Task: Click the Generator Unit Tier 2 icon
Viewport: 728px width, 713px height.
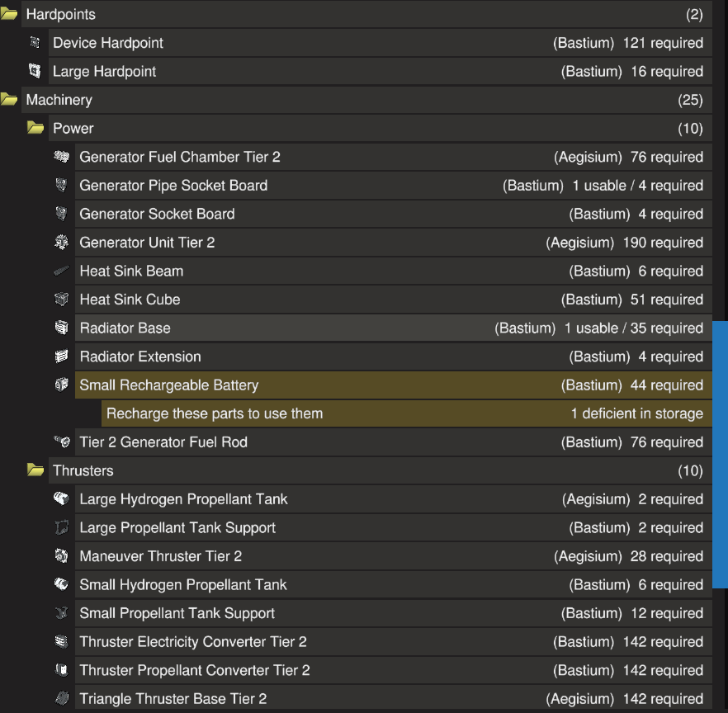Action: click(61, 243)
